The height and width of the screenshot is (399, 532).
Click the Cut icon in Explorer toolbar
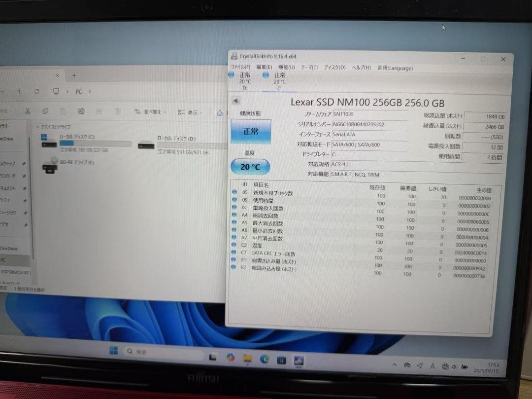click(28, 110)
